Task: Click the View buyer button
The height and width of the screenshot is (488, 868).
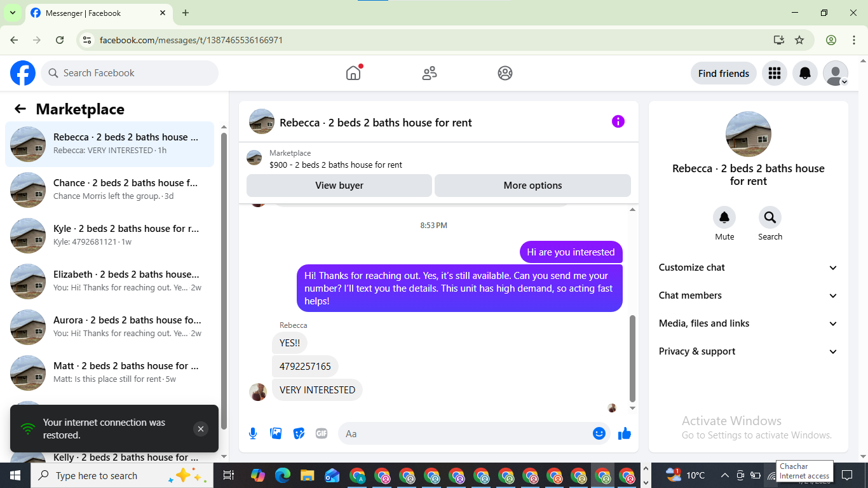Action: coord(339,186)
